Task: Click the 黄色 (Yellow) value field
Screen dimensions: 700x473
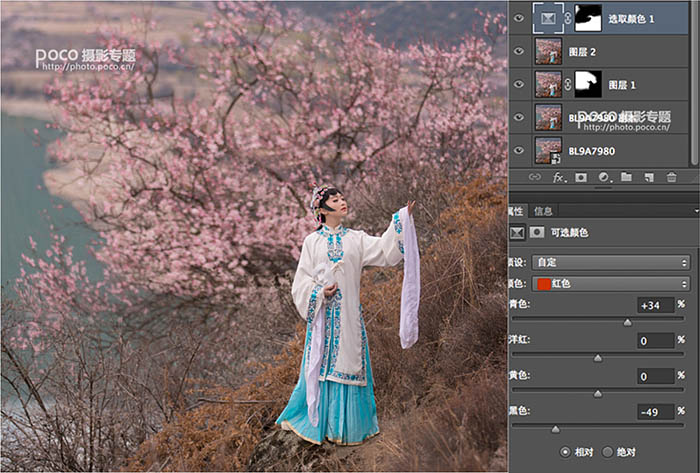Action: 655,377
